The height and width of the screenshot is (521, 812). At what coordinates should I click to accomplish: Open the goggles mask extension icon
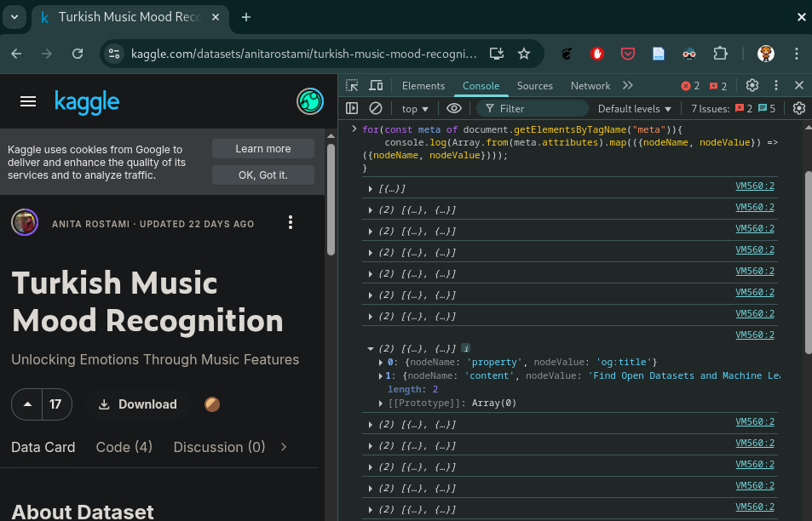coord(688,54)
